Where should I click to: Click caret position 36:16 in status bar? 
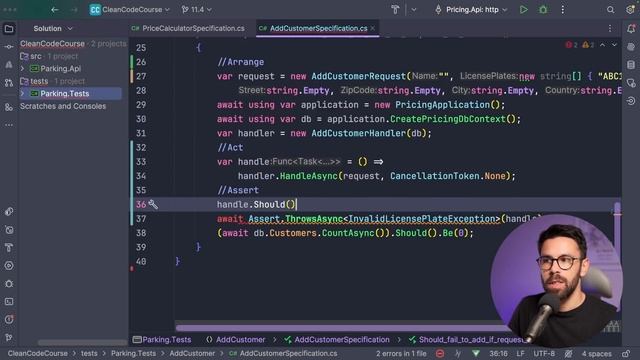click(x=498, y=353)
